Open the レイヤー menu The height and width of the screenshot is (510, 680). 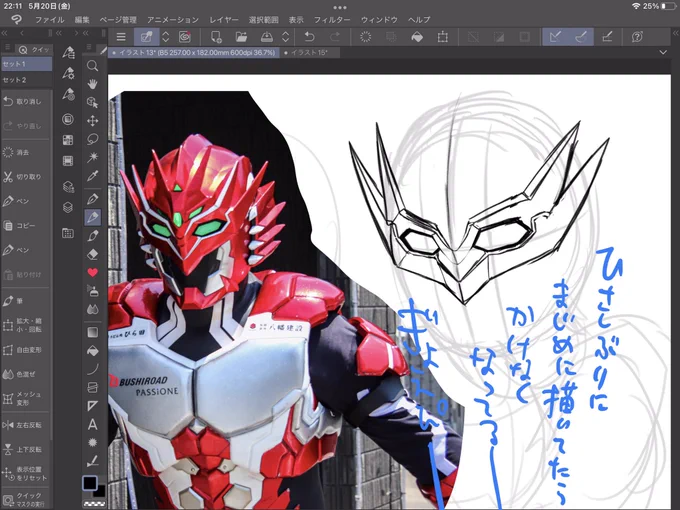224,20
